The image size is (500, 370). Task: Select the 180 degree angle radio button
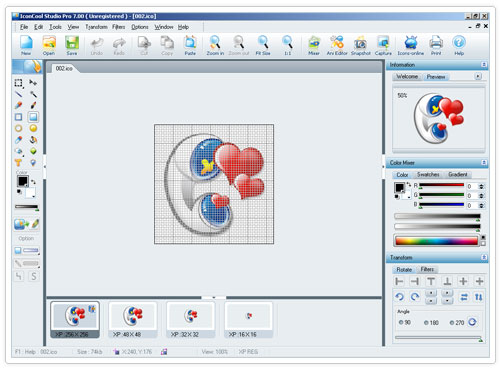(x=426, y=322)
